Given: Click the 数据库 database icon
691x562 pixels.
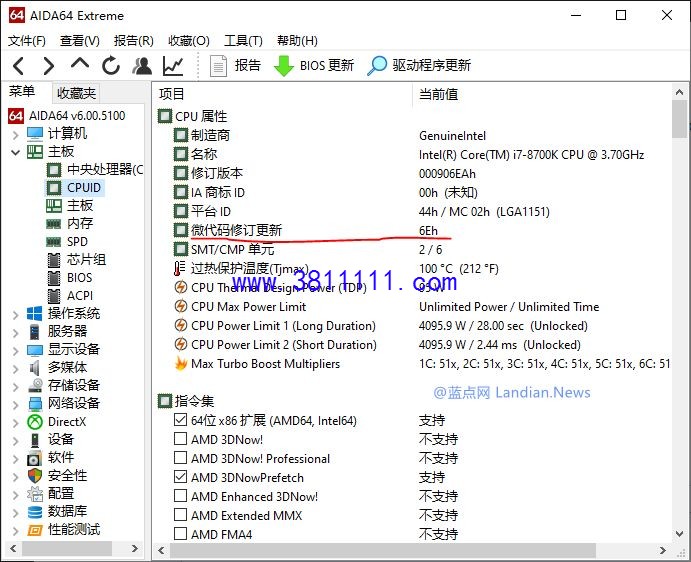Looking at the screenshot, I should click(x=35, y=512).
